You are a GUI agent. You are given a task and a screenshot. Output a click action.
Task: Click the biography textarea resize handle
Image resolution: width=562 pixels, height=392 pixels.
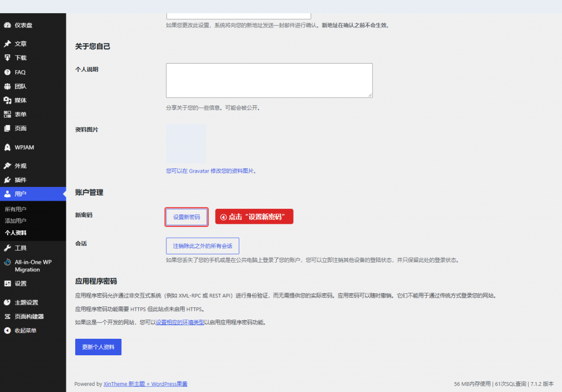point(370,95)
